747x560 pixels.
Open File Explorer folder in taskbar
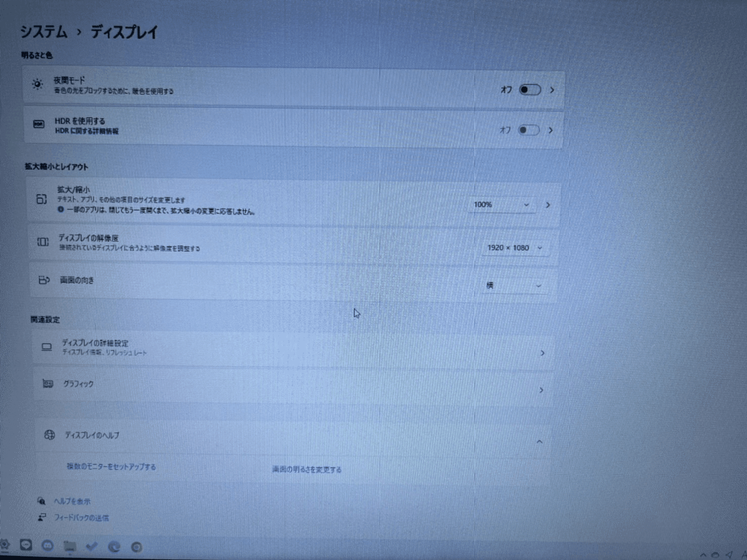pos(70,546)
